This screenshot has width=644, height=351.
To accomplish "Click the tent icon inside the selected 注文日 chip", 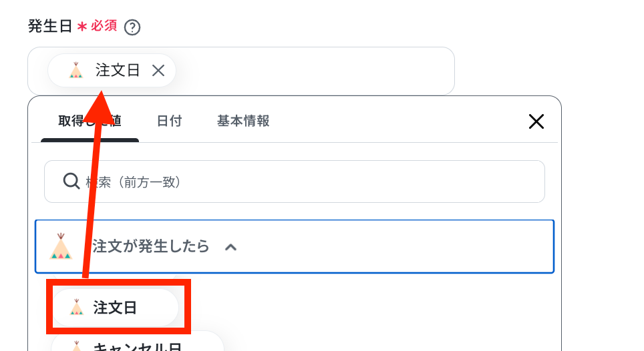I will coord(76,71).
